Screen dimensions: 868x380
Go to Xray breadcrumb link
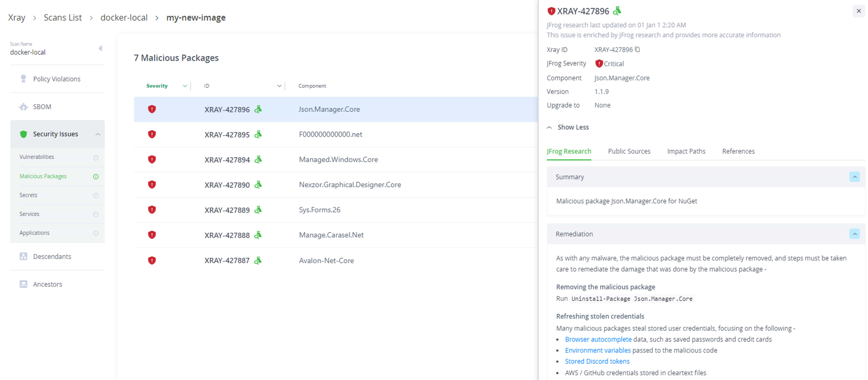(17, 18)
